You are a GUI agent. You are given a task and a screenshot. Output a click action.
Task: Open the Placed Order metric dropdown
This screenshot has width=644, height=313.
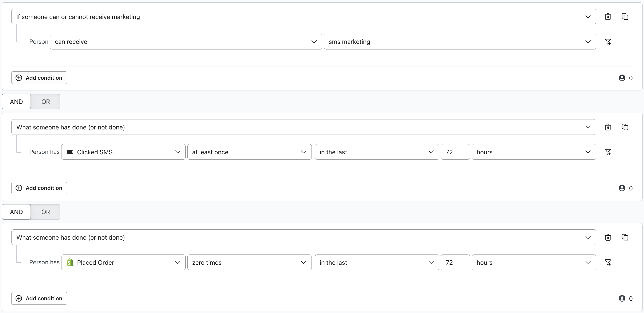point(123,262)
